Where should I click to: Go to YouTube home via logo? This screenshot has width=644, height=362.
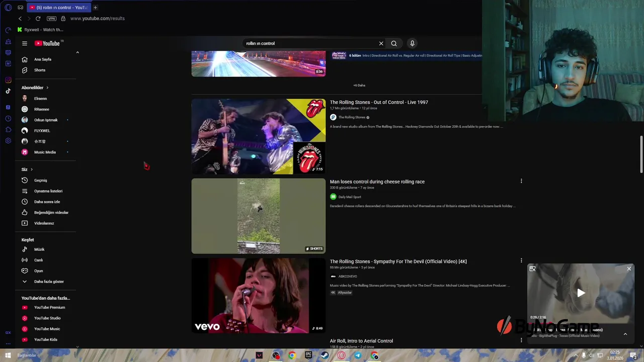pyautogui.click(x=47, y=43)
